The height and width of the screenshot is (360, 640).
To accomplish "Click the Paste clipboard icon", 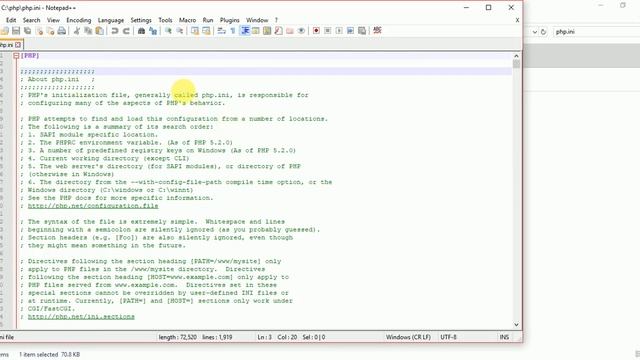I will [x=100, y=31].
